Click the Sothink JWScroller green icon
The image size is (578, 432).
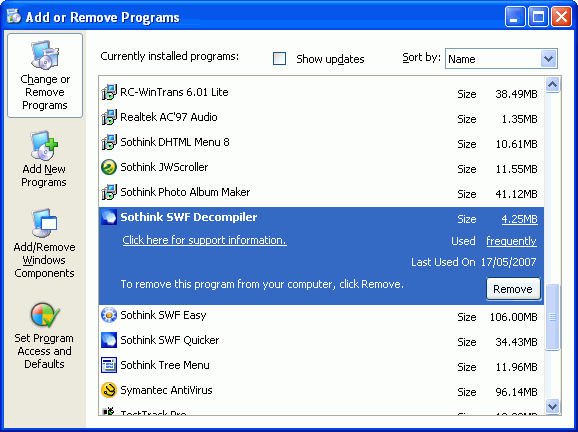point(109,167)
